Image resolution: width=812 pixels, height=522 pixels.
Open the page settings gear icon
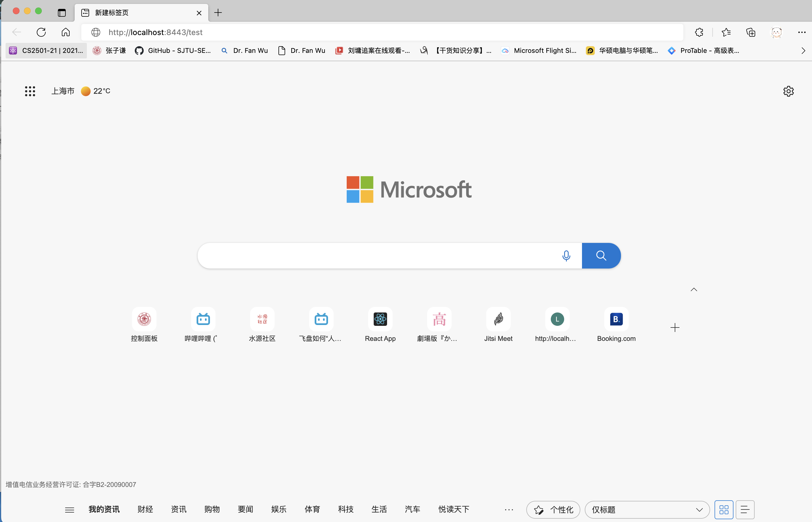click(x=788, y=91)
